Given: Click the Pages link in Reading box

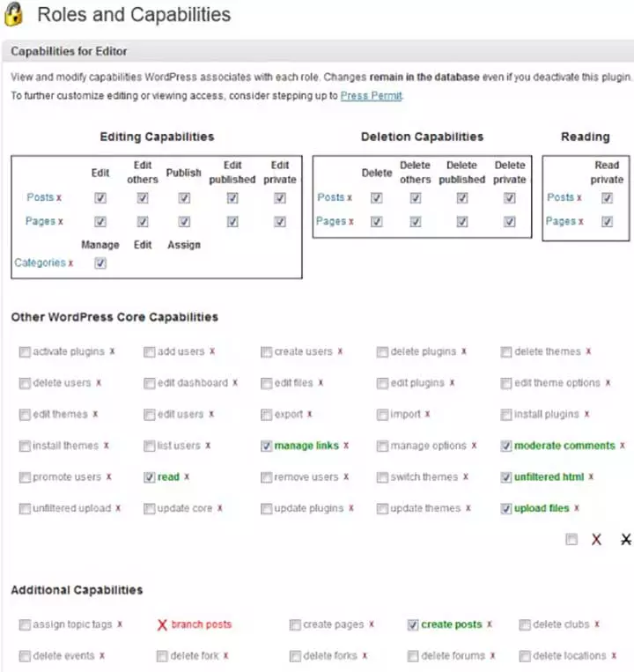Looking at the screenshot, I should pos(561,221).
